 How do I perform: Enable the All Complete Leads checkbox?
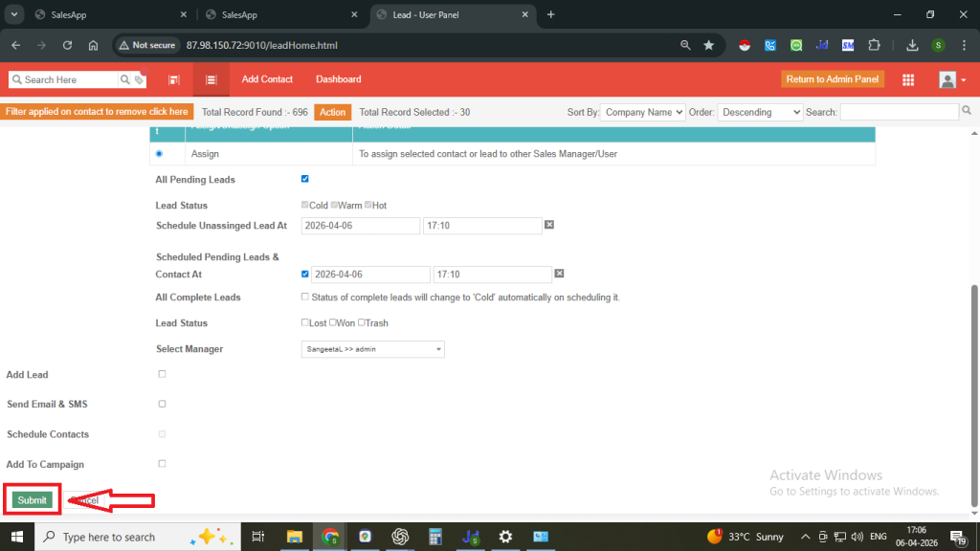point(305,298)
